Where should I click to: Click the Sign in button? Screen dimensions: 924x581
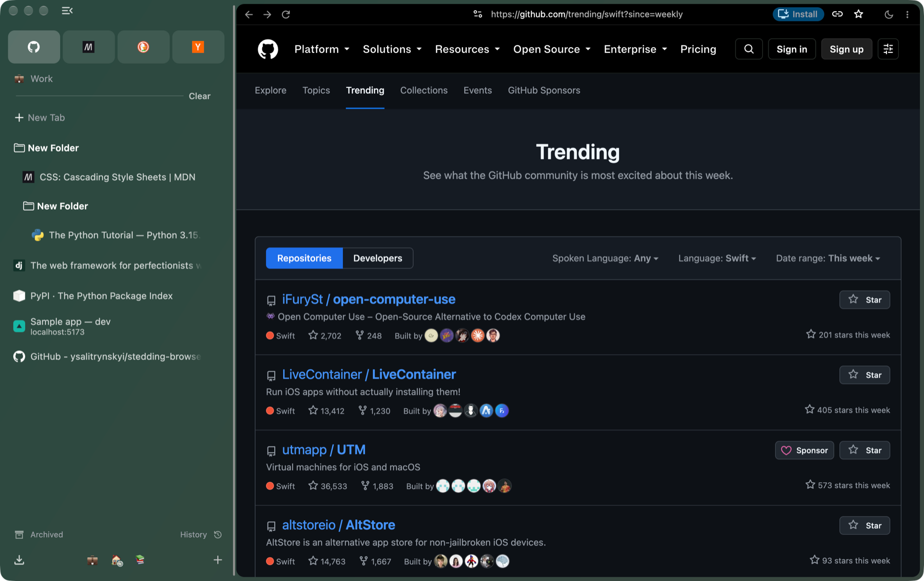[x=792, y=49]
